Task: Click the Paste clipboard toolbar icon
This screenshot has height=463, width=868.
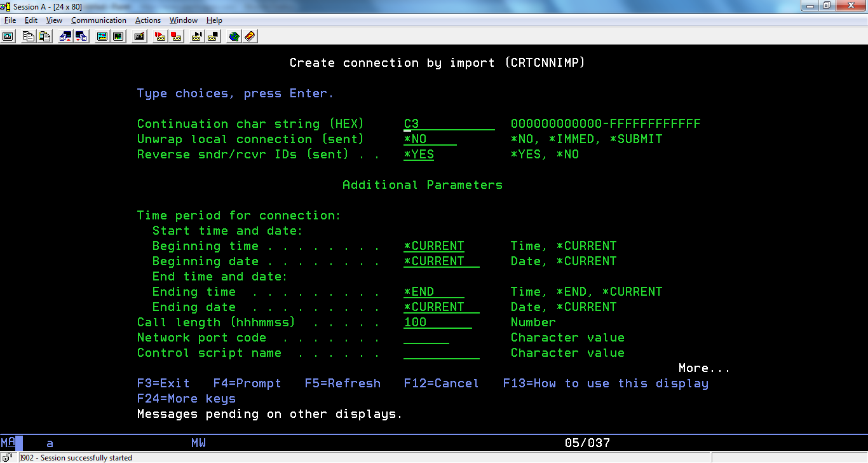Action: [44, 36]
